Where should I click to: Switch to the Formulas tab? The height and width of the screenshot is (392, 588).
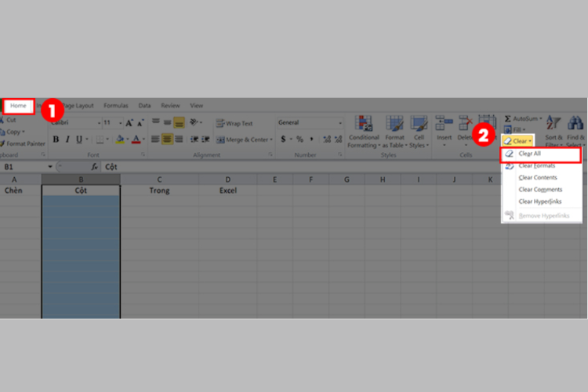pyautogui.click(x=116, y=106)
